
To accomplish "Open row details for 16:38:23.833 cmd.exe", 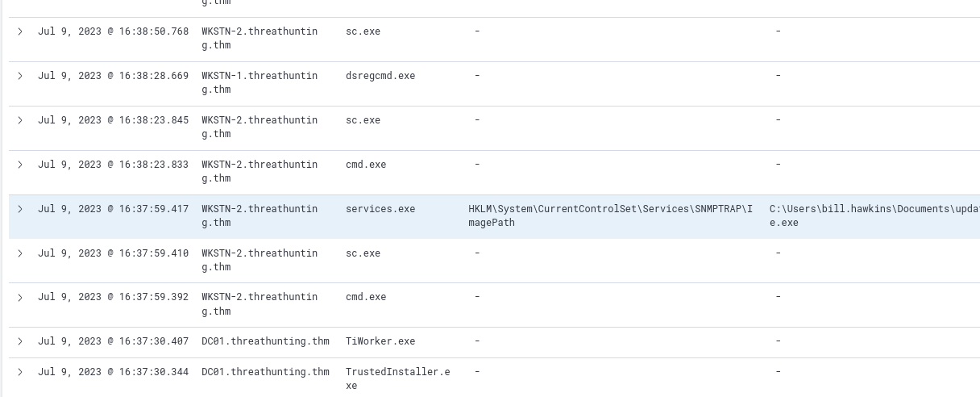I will tap(20, 165).
